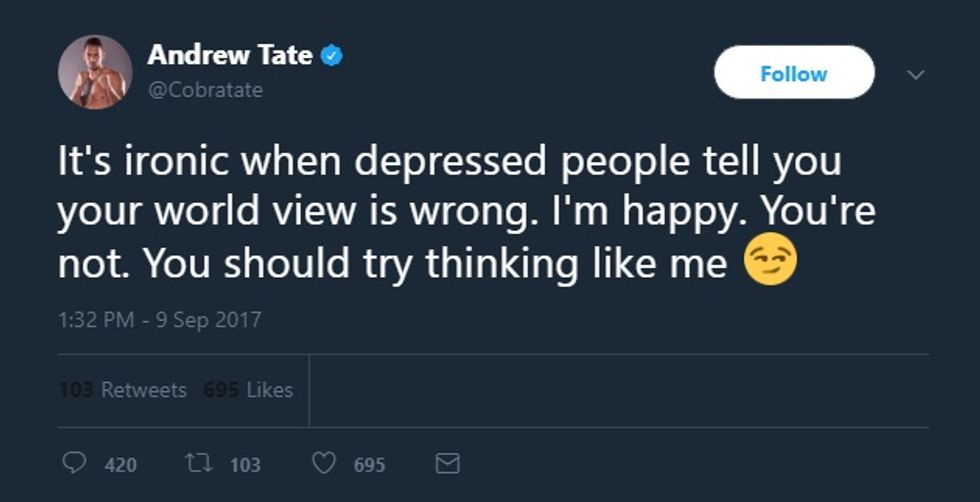Viewport: 980px width, 502px height.
Task: Open the Andrew Tate display name link
Action: (230, 55)
